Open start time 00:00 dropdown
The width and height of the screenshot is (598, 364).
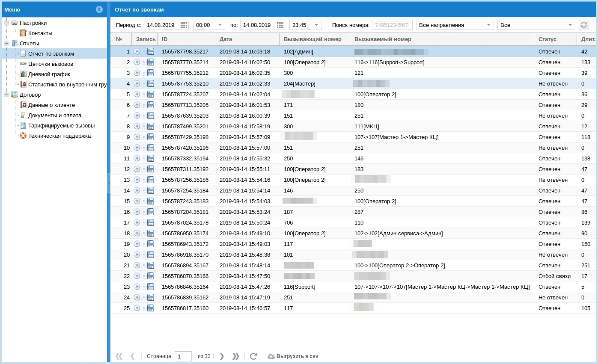click(220, 25)
